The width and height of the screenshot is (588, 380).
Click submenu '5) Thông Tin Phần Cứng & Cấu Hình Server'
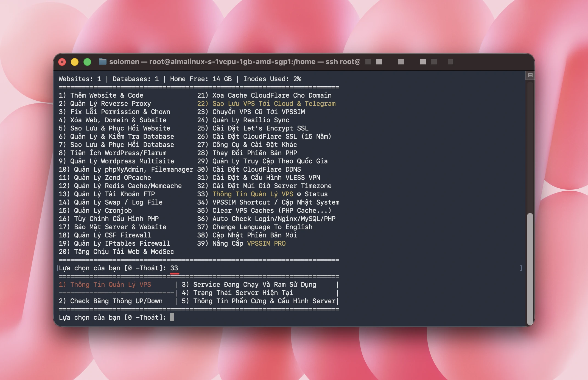(x=259, y=301)
